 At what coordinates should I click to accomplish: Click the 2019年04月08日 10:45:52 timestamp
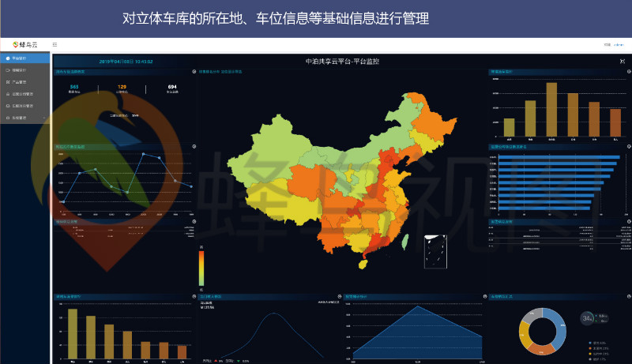pyautogui.click(x=126, y=62)
